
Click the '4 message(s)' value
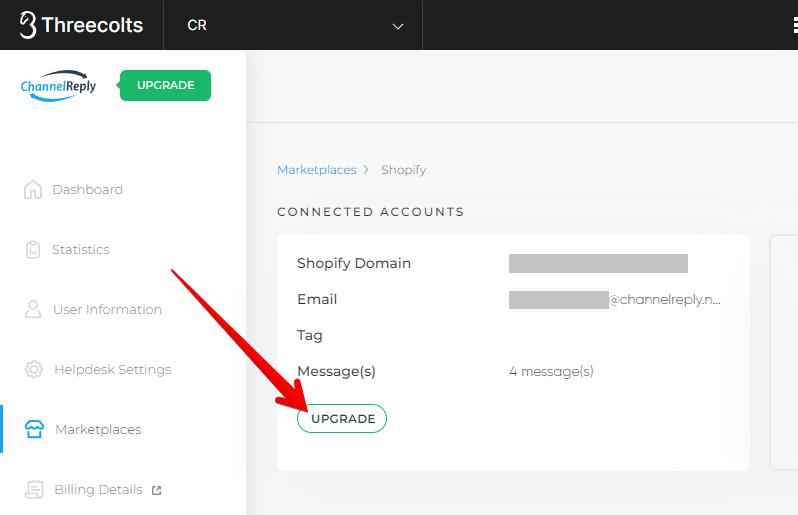(x=551, y=371)
